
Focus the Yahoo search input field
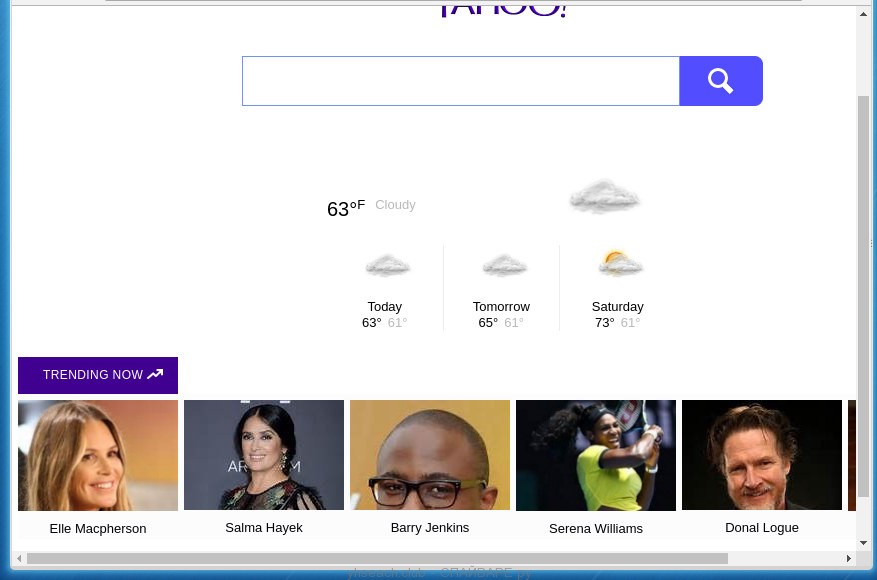pyautogui.click(x=460, y=81)
